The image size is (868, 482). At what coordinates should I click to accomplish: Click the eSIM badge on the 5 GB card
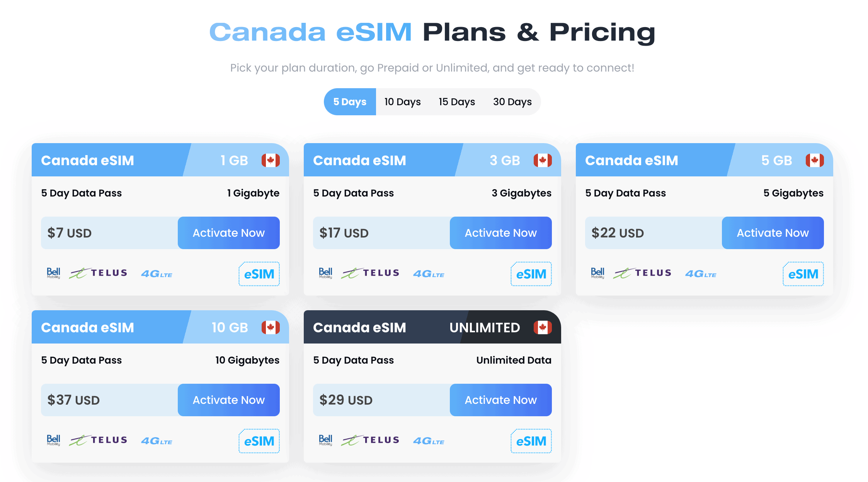pos(803,273)
